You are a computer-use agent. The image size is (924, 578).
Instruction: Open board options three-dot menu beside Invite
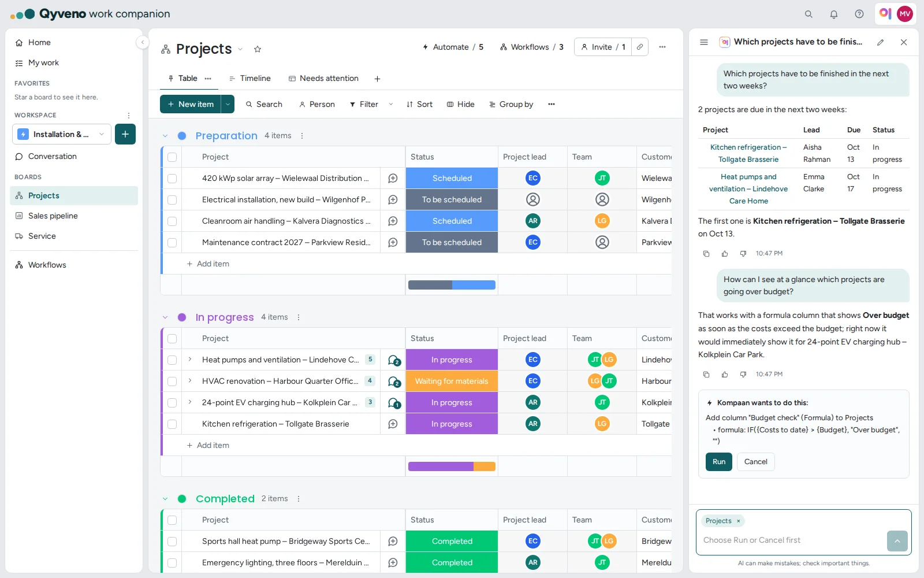click(x=662, y=47)
